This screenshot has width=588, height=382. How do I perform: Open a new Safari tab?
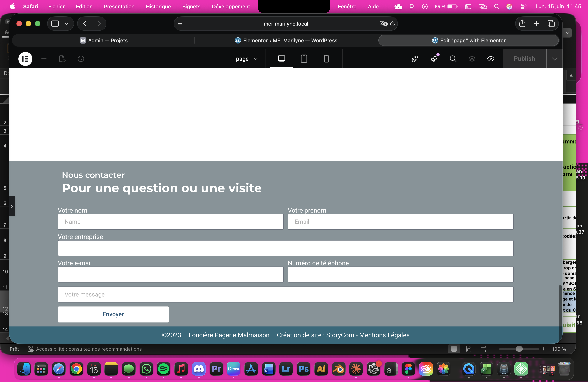pyautogui.click(x=536, y=24)
